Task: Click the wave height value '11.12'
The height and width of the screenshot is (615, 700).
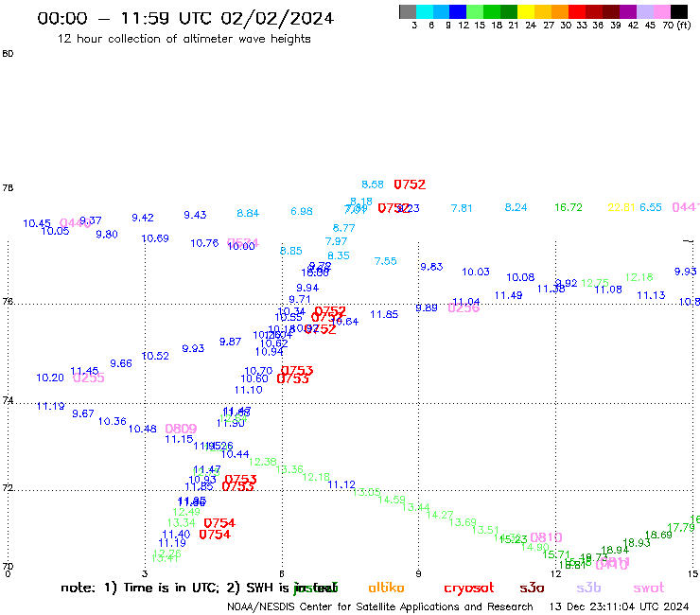Action: (x=341, y=485)
